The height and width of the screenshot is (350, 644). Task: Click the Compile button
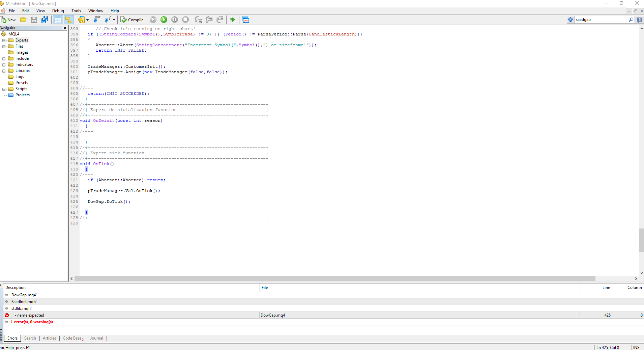(132, 20)
